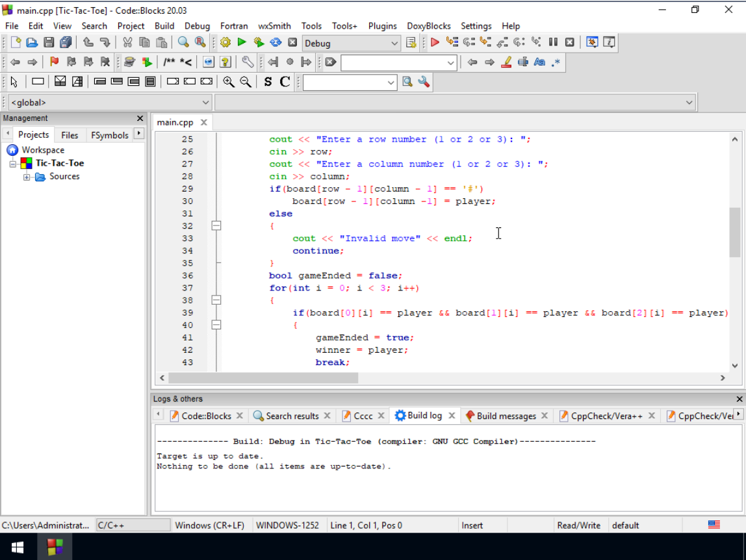Image resolution: width=746 pixels, height=560 pixels.
Task: Click the Save all files icon
Action: coord(66,43)
